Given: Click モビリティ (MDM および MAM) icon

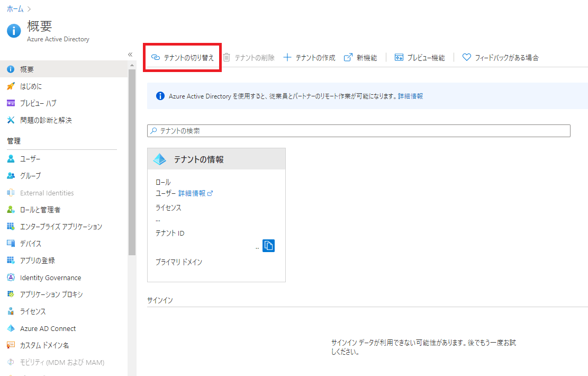Looking at the screenshot, I should coord(11,362).
